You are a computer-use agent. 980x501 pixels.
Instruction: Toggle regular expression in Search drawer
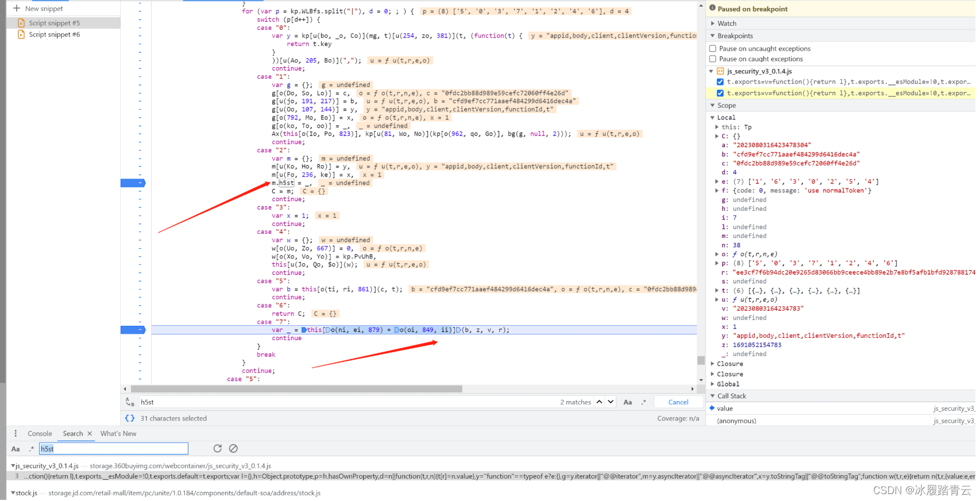coord(32,449)
